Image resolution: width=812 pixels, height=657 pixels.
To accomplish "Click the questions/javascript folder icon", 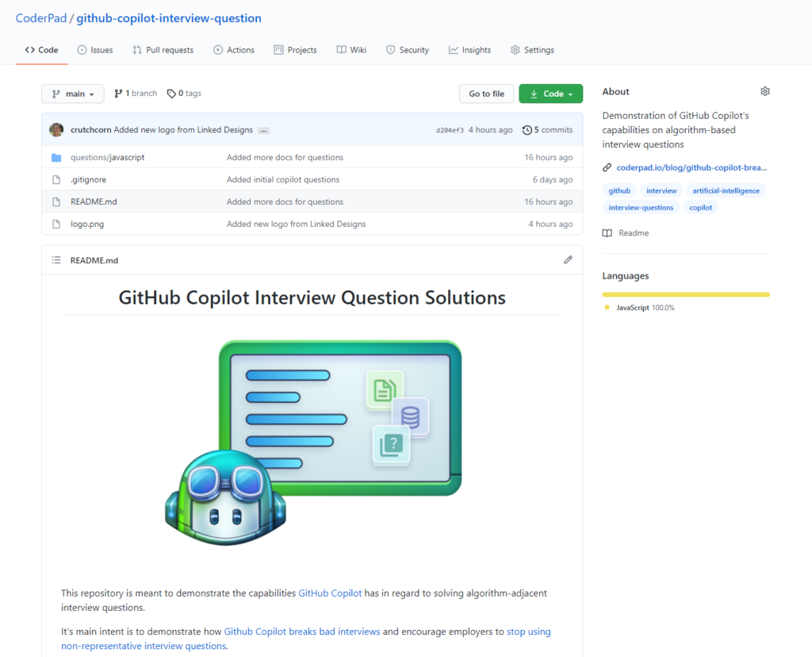I will pyautogui.click(x=56, y=157).
